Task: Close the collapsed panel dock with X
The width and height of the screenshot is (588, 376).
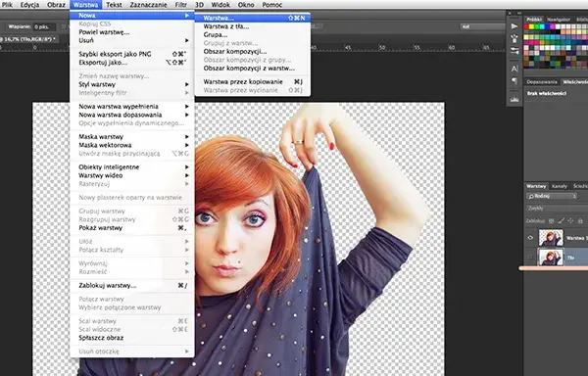Action: point(510,13)
